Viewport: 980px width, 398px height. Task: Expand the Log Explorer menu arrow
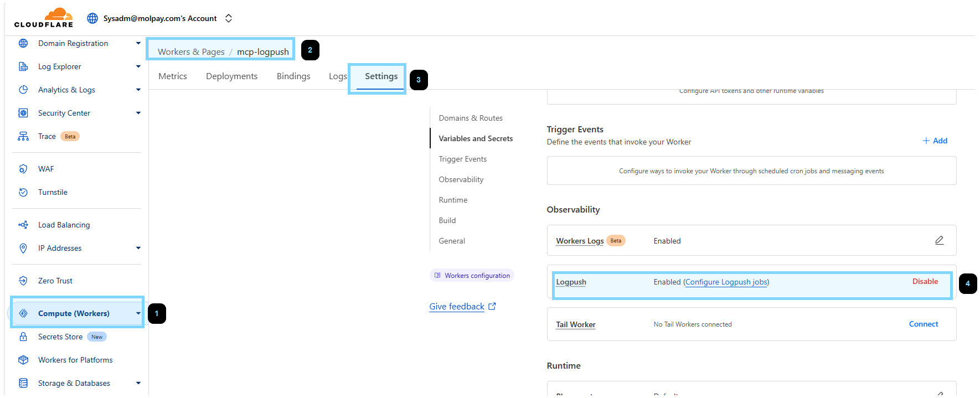coord(138,66)
